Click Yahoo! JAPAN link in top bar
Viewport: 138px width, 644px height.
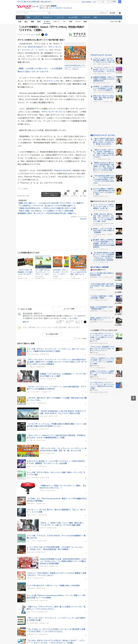point(86,2)
